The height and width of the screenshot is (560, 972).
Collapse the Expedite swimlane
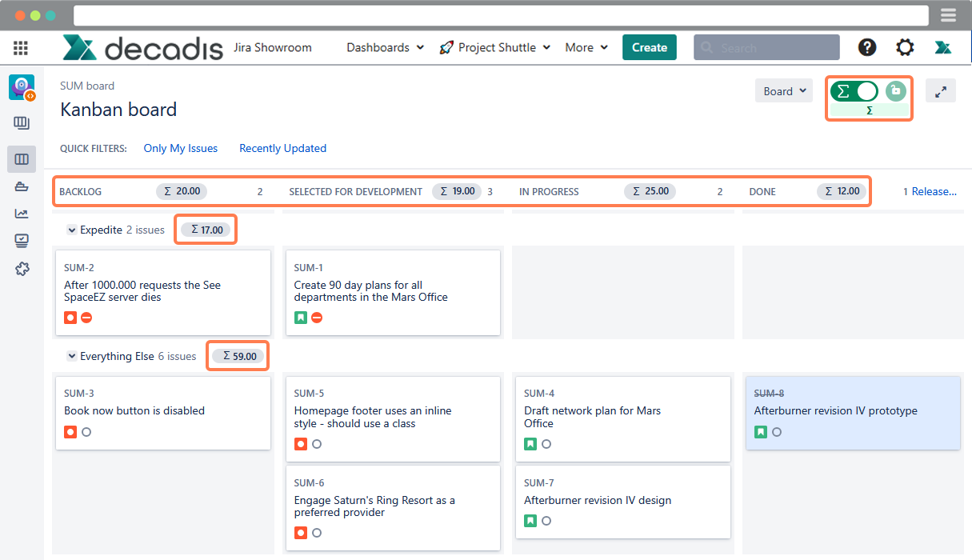pyautogui.click(x=72, y=230)
